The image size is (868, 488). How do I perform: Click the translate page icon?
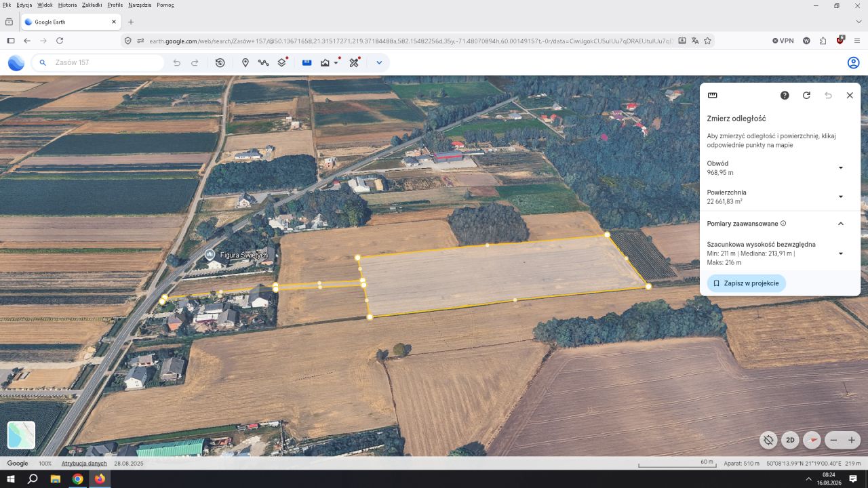pos(695,41)
